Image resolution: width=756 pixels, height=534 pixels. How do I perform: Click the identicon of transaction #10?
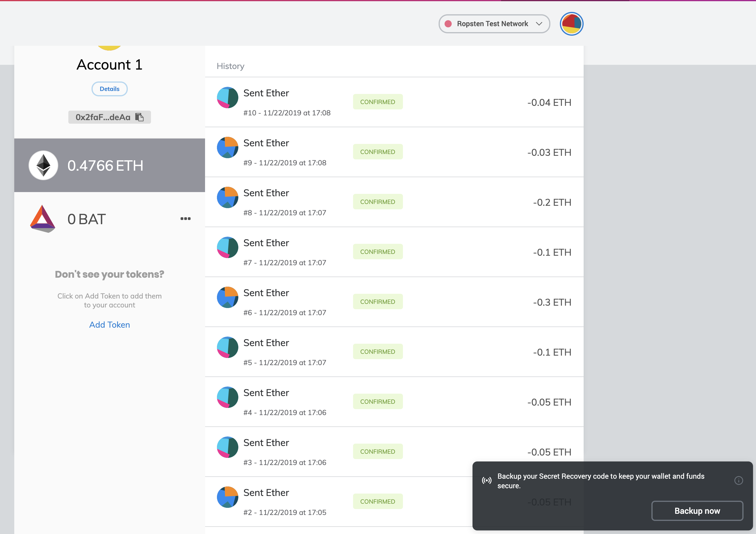coord(228,98)
